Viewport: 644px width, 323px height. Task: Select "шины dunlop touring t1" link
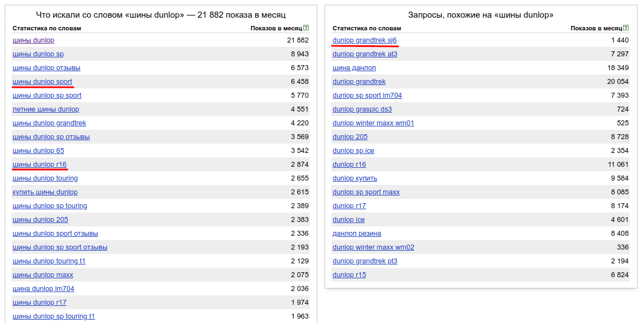[49, 261]
